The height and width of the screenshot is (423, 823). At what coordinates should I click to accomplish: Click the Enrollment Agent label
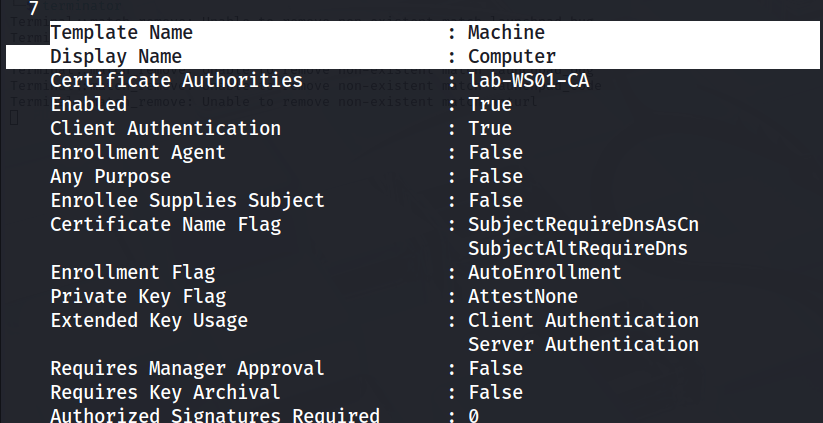coord(138,153)
